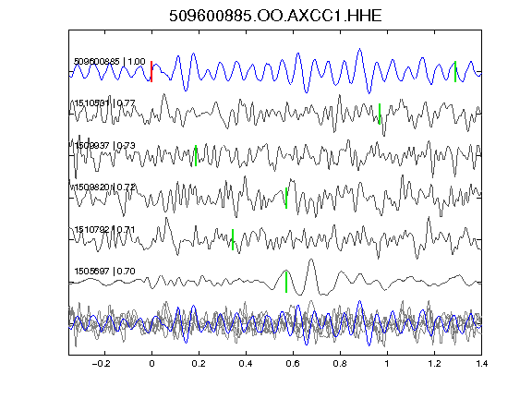Viewport: 532px width, 399px height.
Task: Select the green marker on trace 1510591
Action: coord(380,114)
